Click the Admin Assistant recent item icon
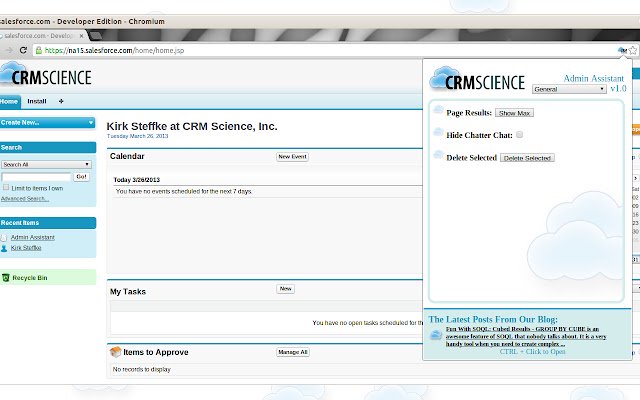 point(4,238)
